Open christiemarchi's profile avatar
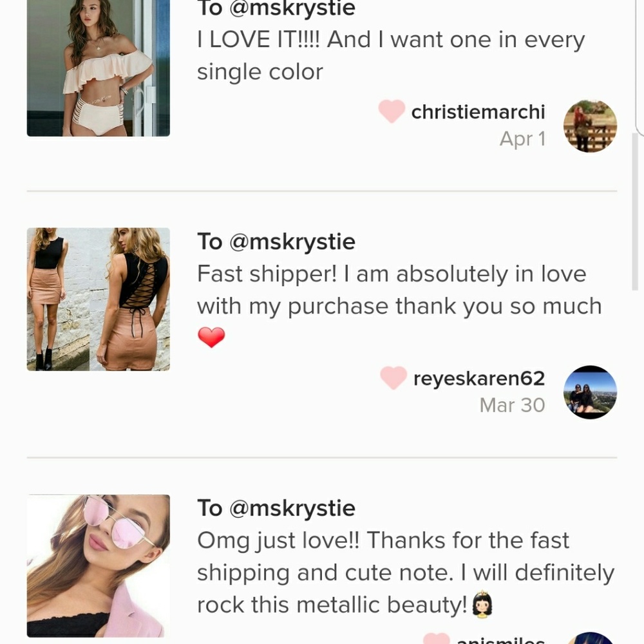Viewport: 644px width, 644px height. coord(590,126)
